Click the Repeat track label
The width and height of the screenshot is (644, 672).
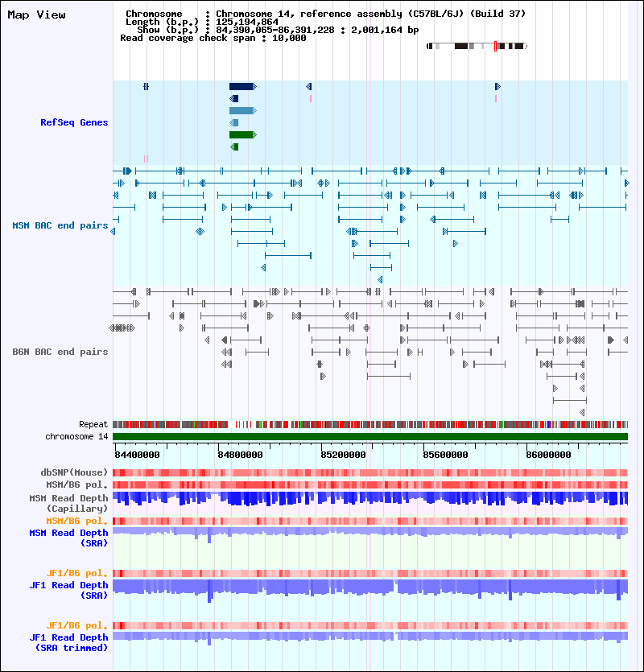(x=93, y=424)
